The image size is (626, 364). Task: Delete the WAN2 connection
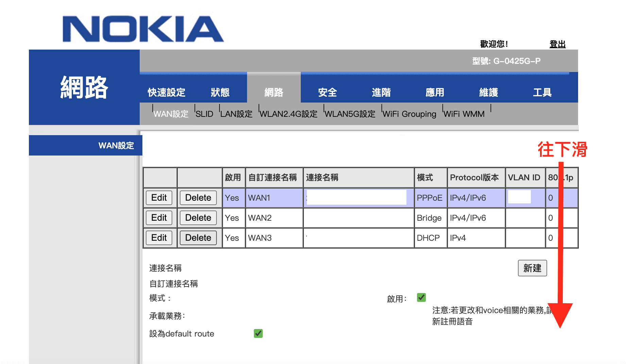click(198, 218)
